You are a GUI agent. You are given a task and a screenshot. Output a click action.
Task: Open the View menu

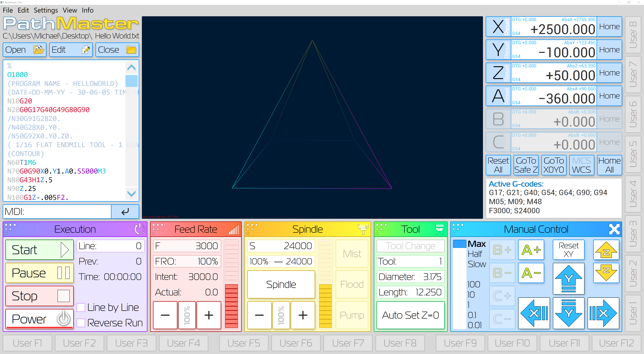(70, 10)
